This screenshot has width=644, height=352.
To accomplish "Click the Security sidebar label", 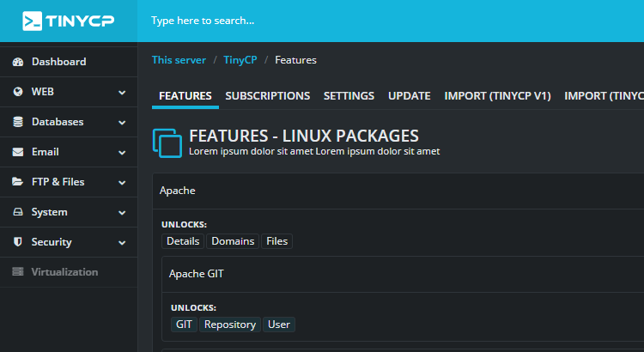I will click(x=52, y=242).
